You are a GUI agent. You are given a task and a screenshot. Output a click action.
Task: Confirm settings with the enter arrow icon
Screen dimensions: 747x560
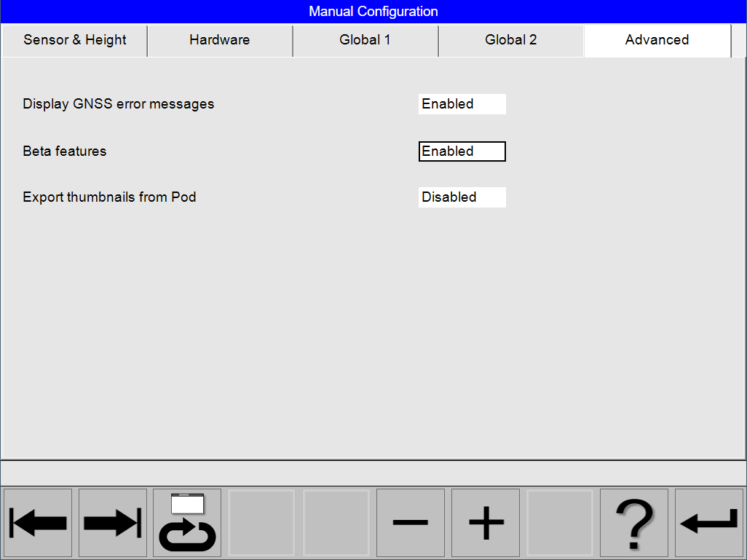[708, 523]
